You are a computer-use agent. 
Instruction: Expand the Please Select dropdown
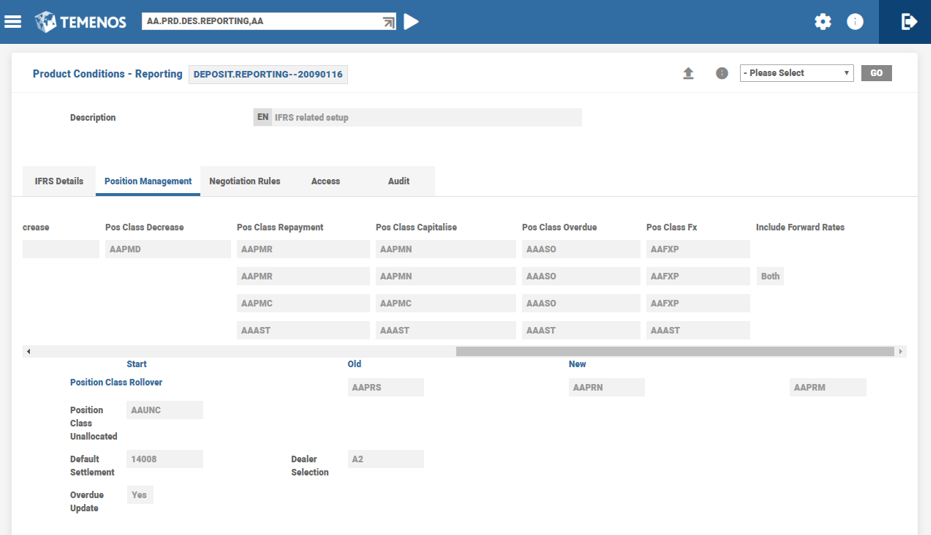click(796, 73)
